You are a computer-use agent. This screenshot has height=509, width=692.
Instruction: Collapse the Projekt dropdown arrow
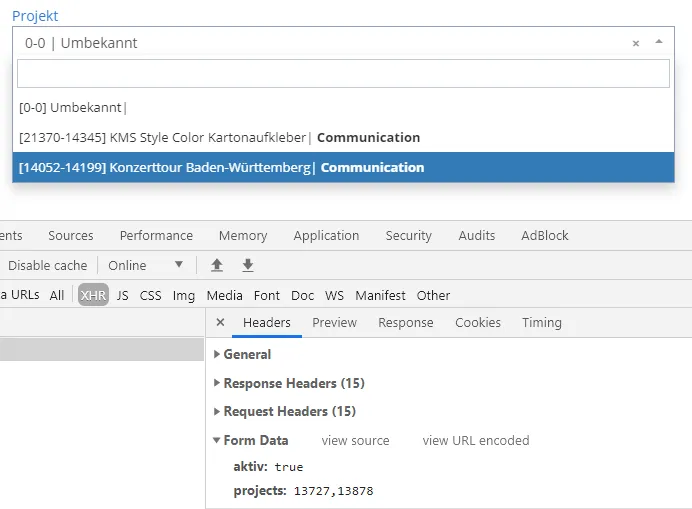(x=658, y=43)
